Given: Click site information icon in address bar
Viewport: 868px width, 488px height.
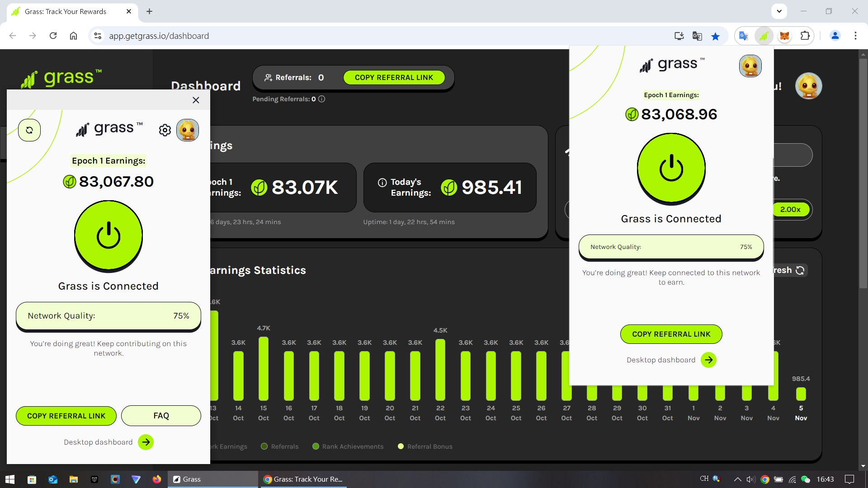Looking at the screenshot, I should pos(98,36).
